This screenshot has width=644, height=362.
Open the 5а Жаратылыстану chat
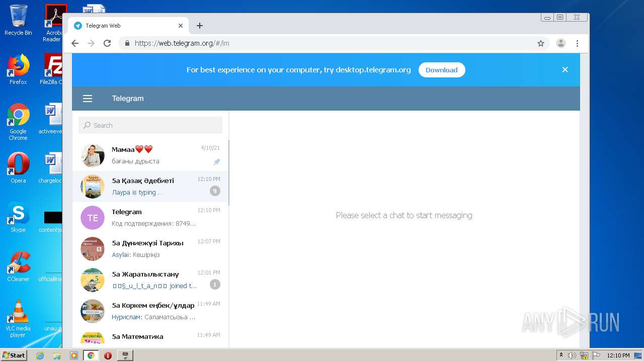point(150,280)
